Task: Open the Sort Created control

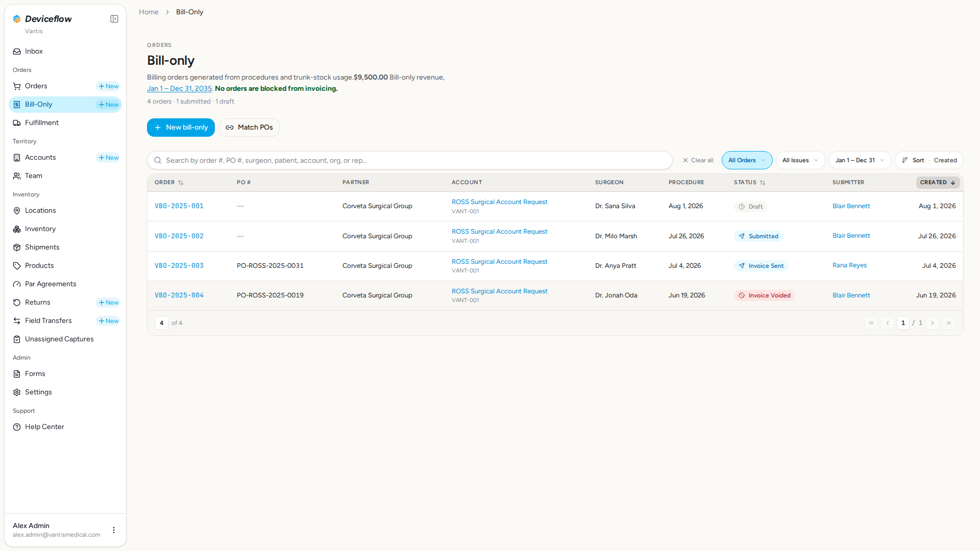Action: [929, 160]
